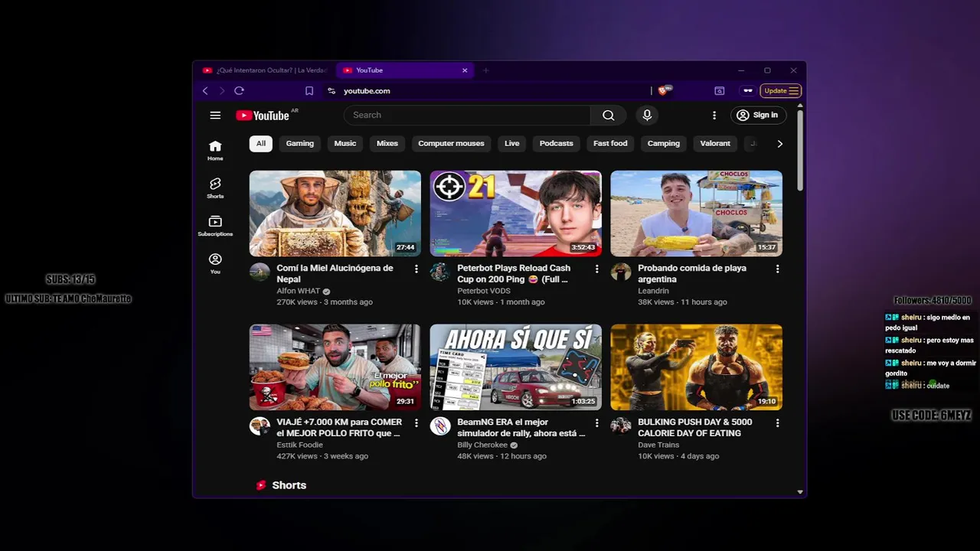Image resolution: width=980 pixels, height=551 pixels.
Task: Click the Shorts section heading
Action: 289,485
